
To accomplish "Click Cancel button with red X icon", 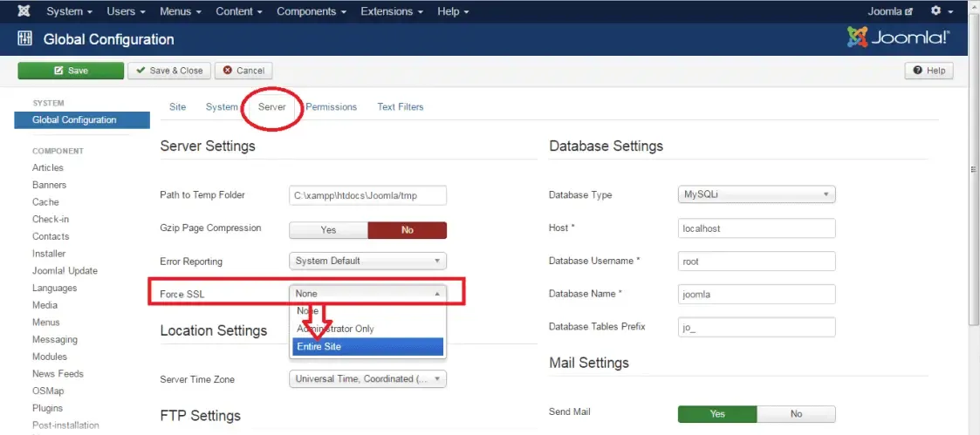I will pyautogui.click(x=243, y=71).
